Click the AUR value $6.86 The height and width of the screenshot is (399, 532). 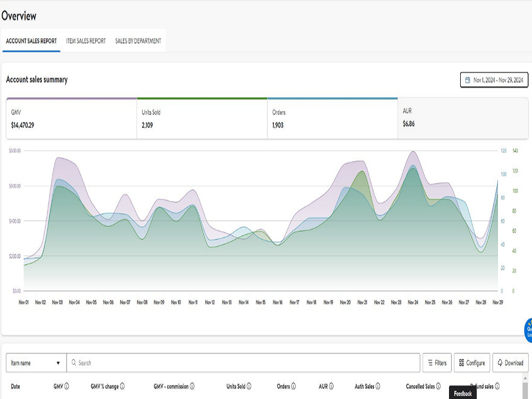[x=409, y=124]
